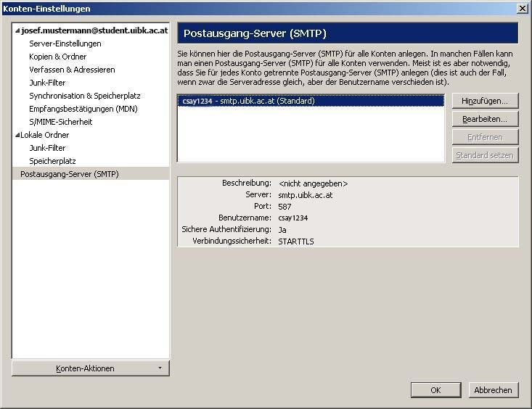
Task: Select csay1234 - smtp.uibk.ac.at list entry
Action: pos(311,101)
